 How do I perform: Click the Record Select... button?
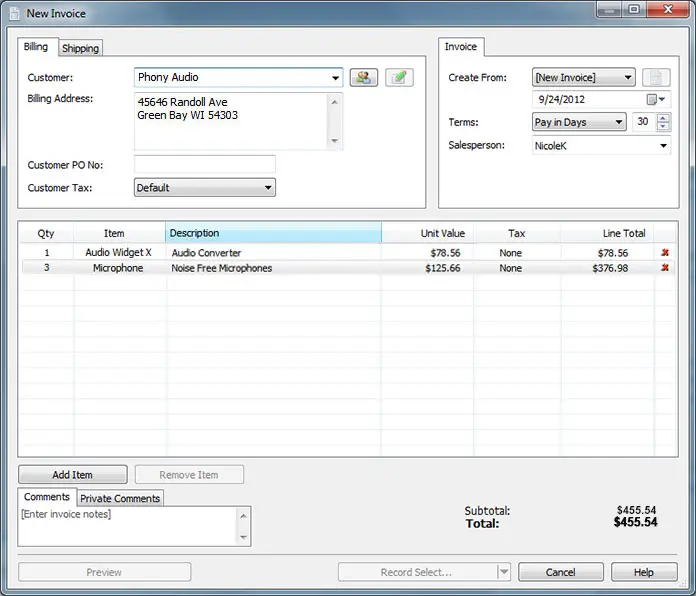click(x=417, y=572)
